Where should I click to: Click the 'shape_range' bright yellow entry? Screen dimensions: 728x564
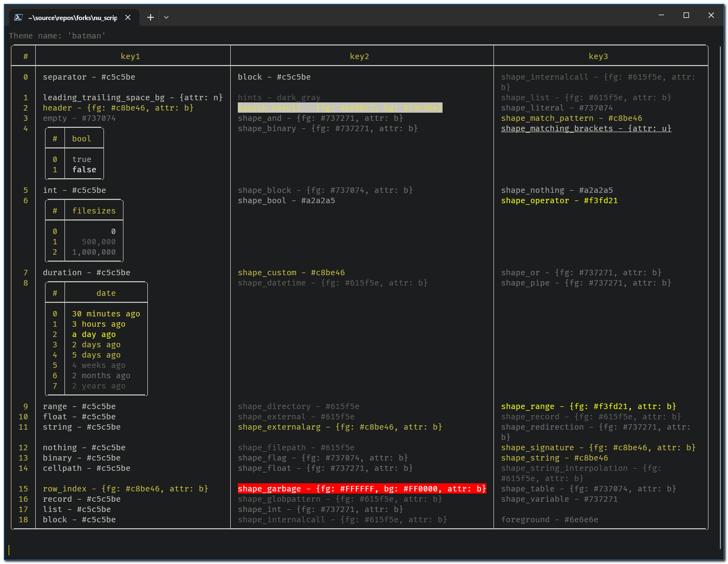pos(589,406)
